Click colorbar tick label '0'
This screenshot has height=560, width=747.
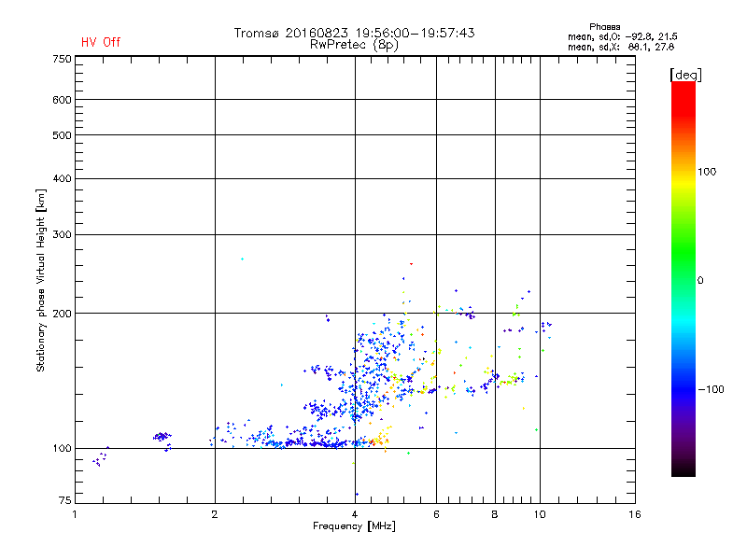(700, 281)
